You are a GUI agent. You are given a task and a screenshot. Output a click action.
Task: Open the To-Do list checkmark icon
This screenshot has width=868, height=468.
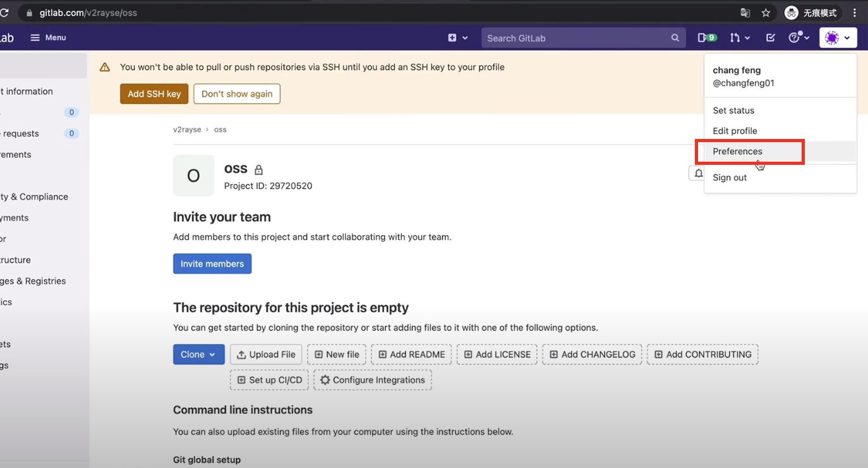pos(771,38)
